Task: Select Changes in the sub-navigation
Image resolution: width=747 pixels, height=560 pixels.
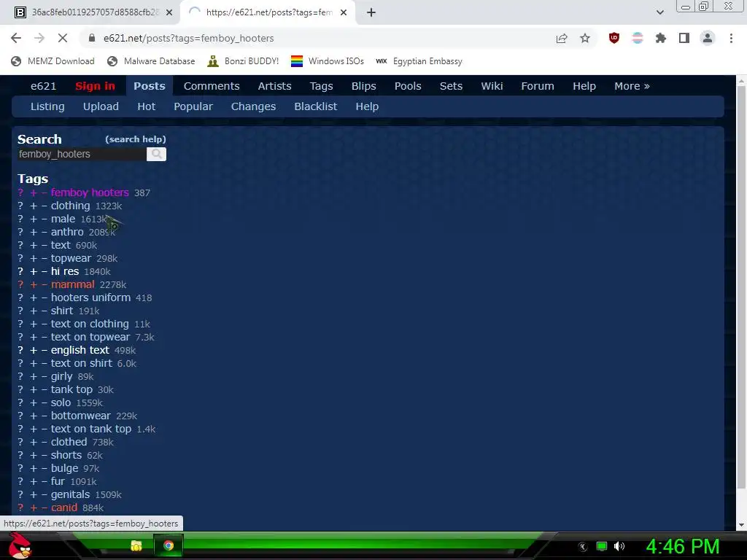Action: pos(253,106)
